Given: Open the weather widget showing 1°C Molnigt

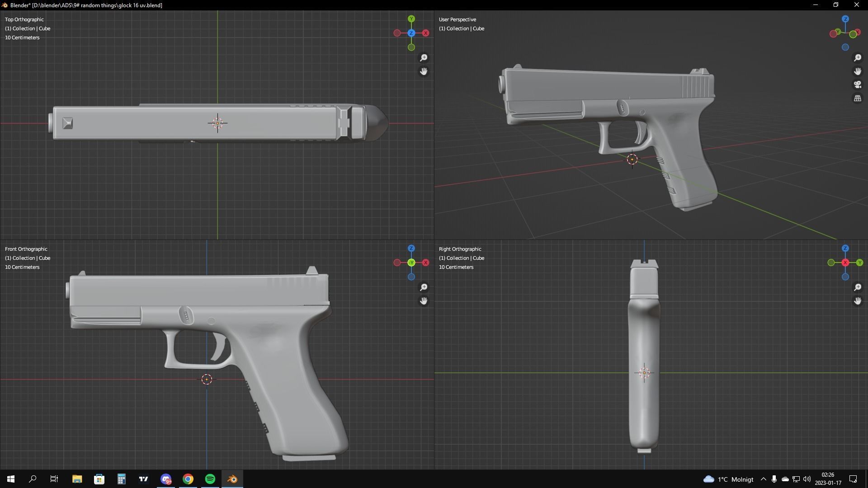Looking at the screenshot, I should click(728, 479).
